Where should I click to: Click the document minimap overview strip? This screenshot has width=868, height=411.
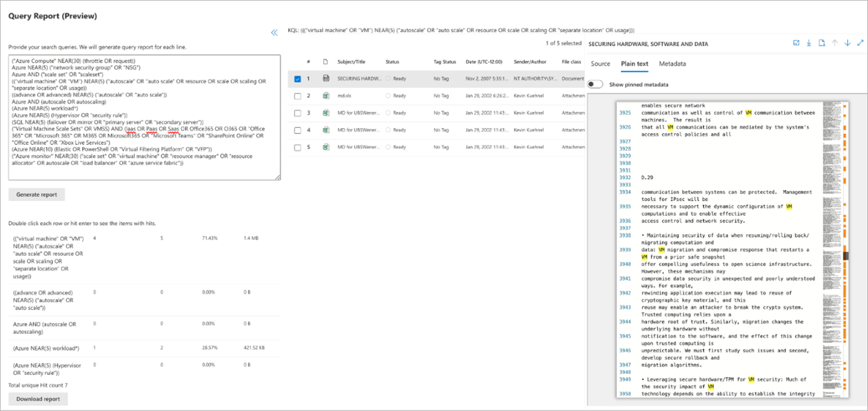pyautogui.click(x=832, y=249)
